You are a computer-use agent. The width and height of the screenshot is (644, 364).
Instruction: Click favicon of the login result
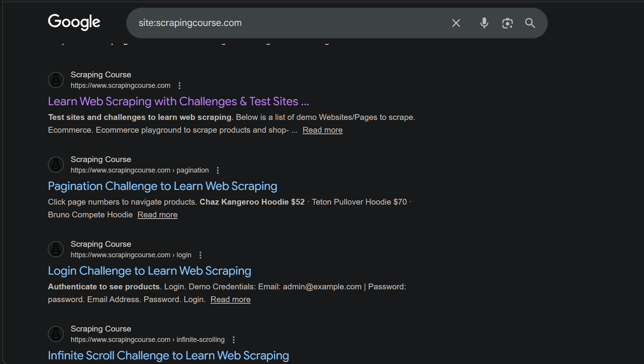coord(56,249)
